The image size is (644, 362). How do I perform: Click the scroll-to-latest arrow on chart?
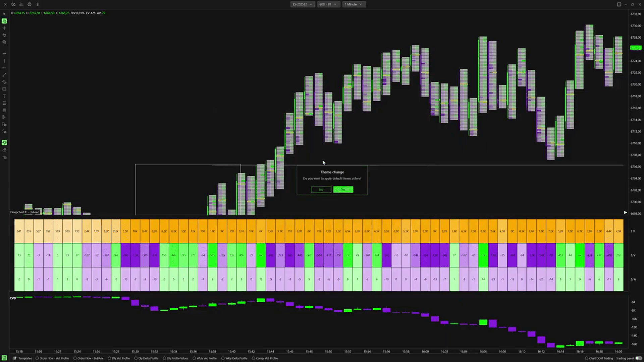[625, 213]
